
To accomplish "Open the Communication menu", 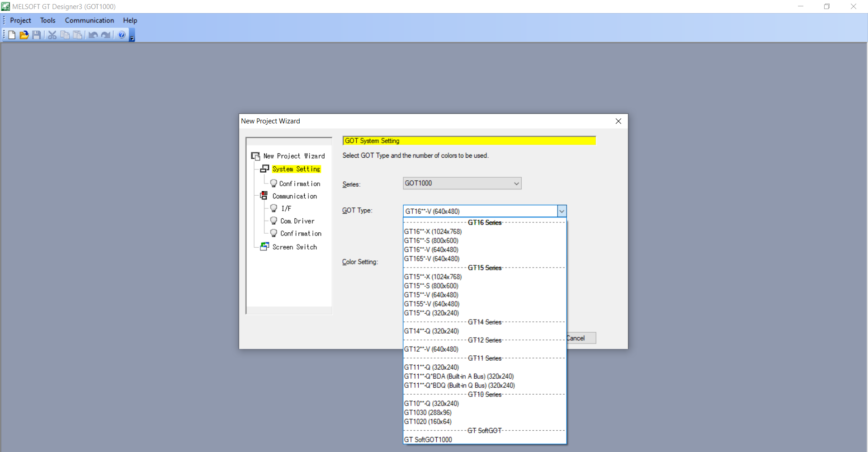I will pyautogui.click(x=90, y=20).
